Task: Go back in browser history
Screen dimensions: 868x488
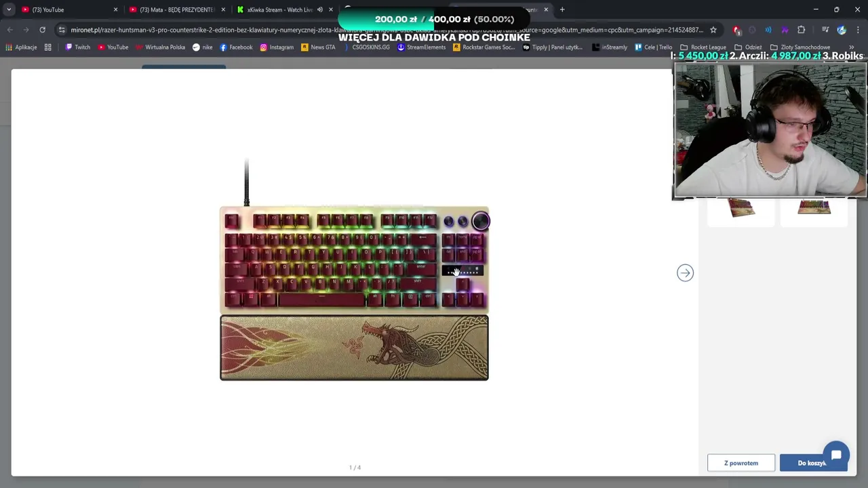Action: click(x=9, y=30)
